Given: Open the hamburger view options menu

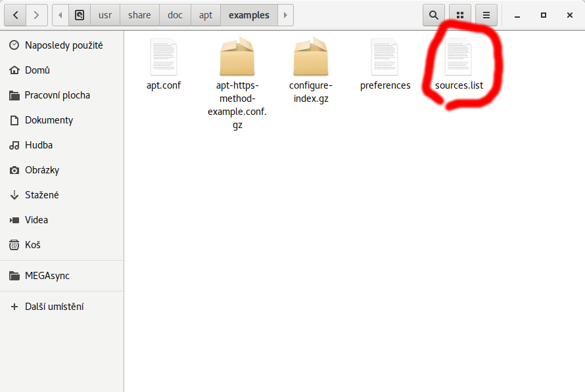Looking at the screenshot, I should click(x=486, y=15).
